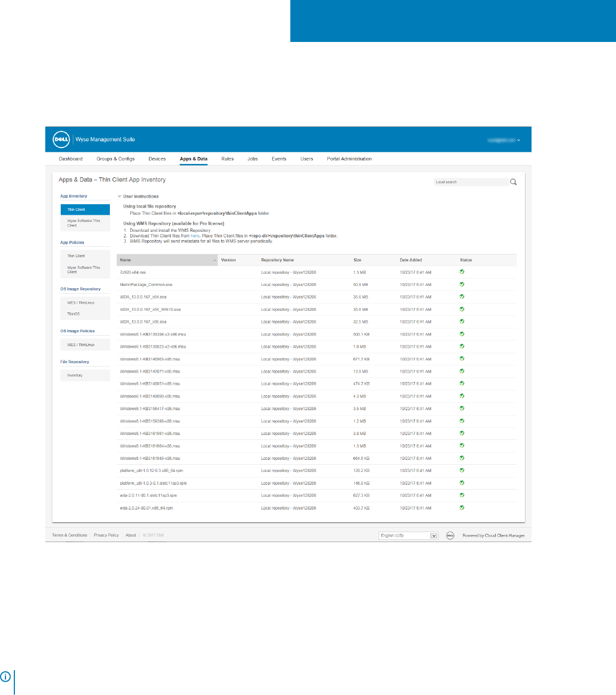Open the user account dropdown in header
The width and height of the screenshot is (616, 695).
pos(504,140)
